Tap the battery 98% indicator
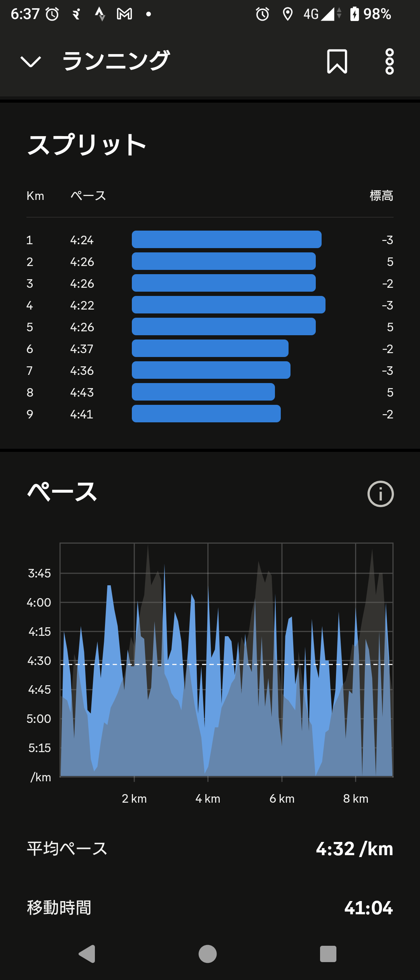Viewport: 420px width, 980px height. (370, 14)
